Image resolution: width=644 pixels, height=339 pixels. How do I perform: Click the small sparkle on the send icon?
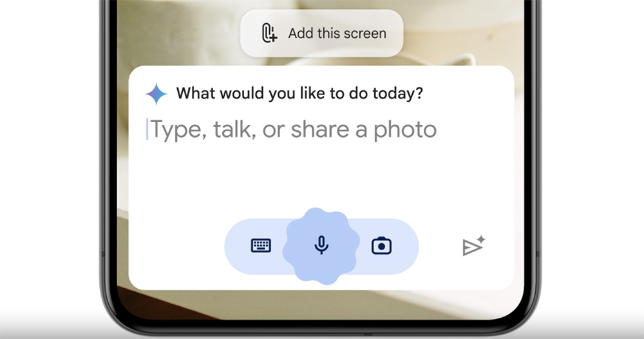481,239
